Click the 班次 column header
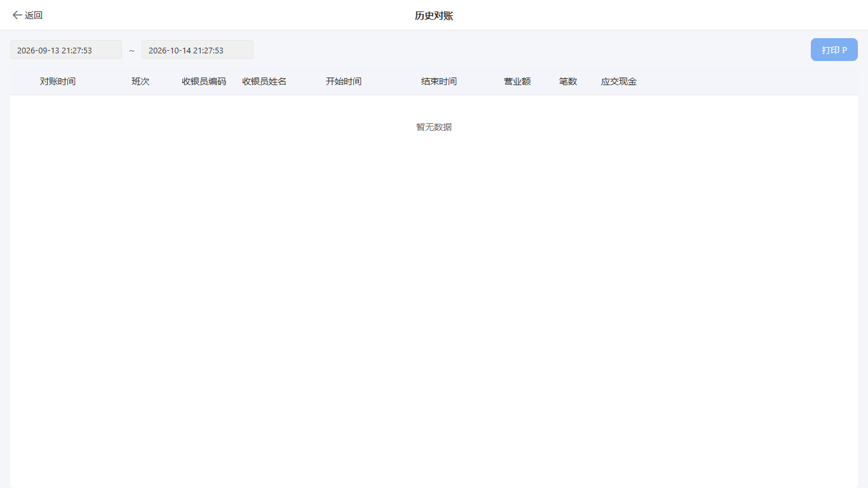Viewport: 868px width, 488px height. (x=140, y=81)
